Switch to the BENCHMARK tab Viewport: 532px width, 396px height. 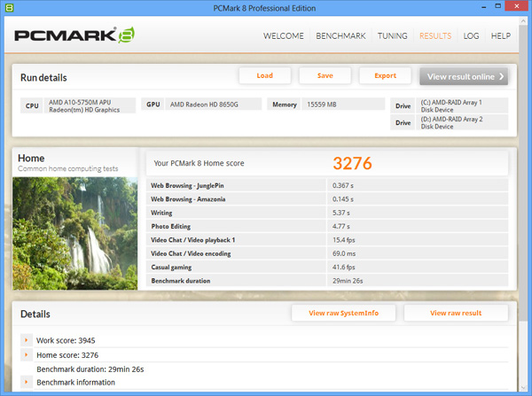340,36
